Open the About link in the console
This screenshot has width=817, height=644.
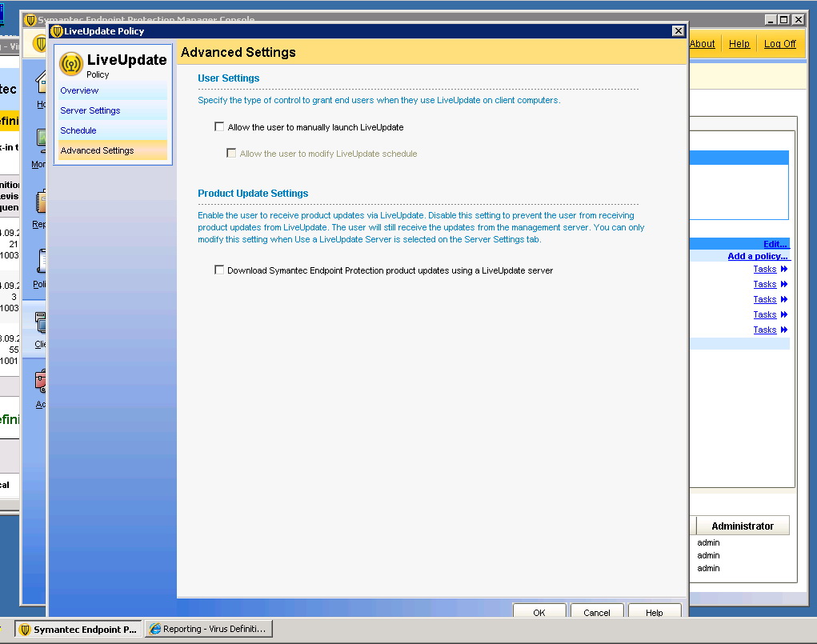[703, 44]
